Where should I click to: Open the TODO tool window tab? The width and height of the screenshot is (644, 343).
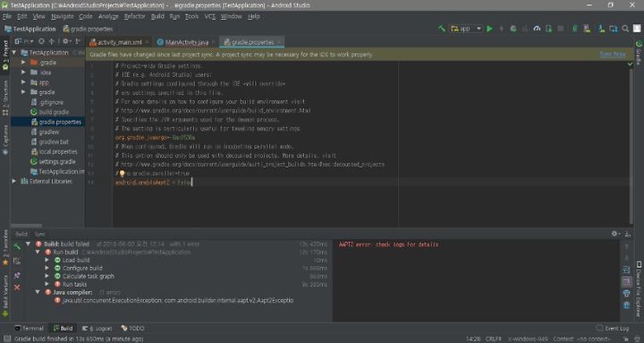tap(132, 328)
